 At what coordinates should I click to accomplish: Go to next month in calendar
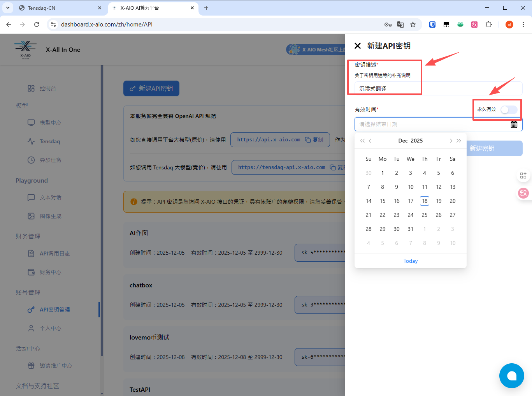[451, 141]
